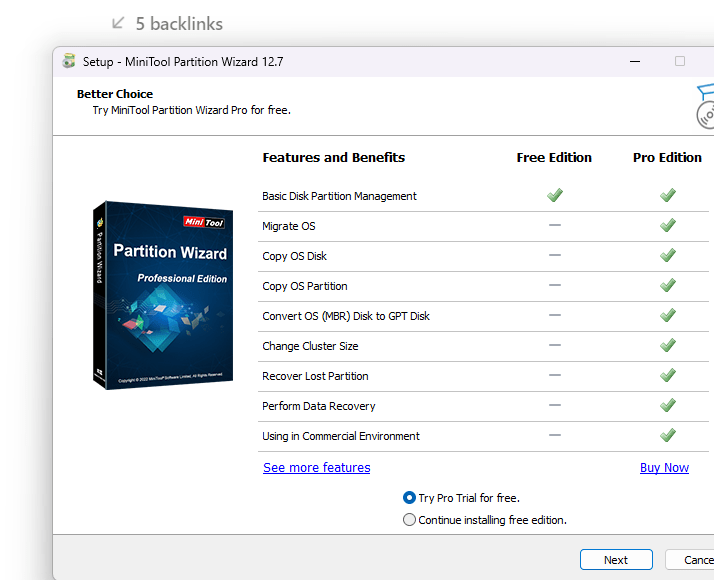Click the Setup - MiniTool Partition Wizard title
The height and width of the screenshot is (580, 714).
click(x=183, y=61)
